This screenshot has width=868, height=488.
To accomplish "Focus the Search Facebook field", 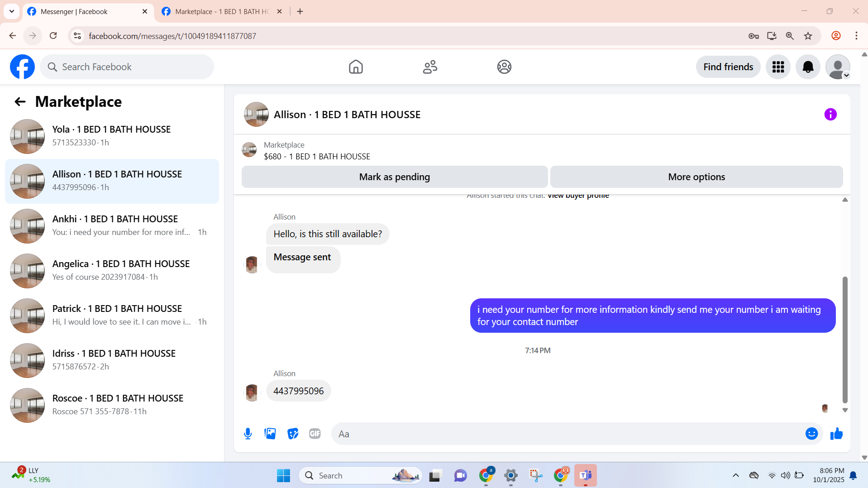I will (127, 67).
